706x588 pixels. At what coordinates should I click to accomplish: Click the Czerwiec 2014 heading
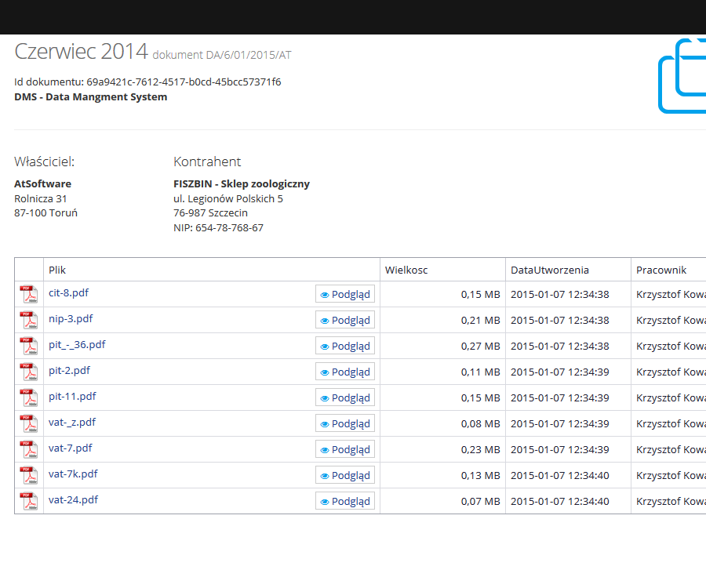click(x=81, y=51)
